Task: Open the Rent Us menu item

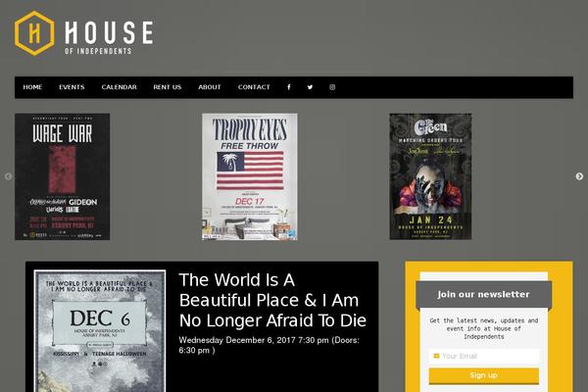Action: click(168, 87)
